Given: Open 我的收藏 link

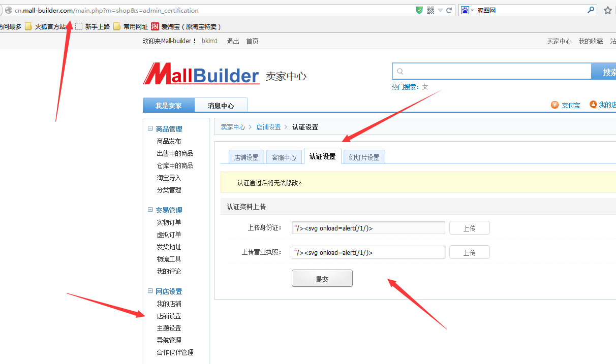Looking at the screenshot, I should click(x=591, y=41).
